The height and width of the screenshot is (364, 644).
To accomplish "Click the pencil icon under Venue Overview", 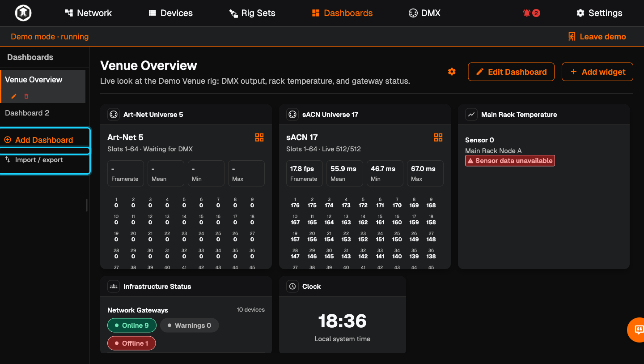I will 14,96.
